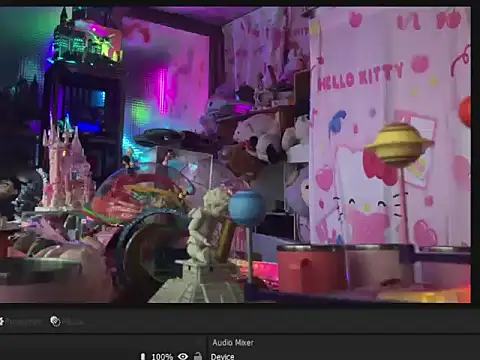Click the webcam preview canvas
Image resolution: width=480 pixels, height=360 pixels.
click(235, 155)
